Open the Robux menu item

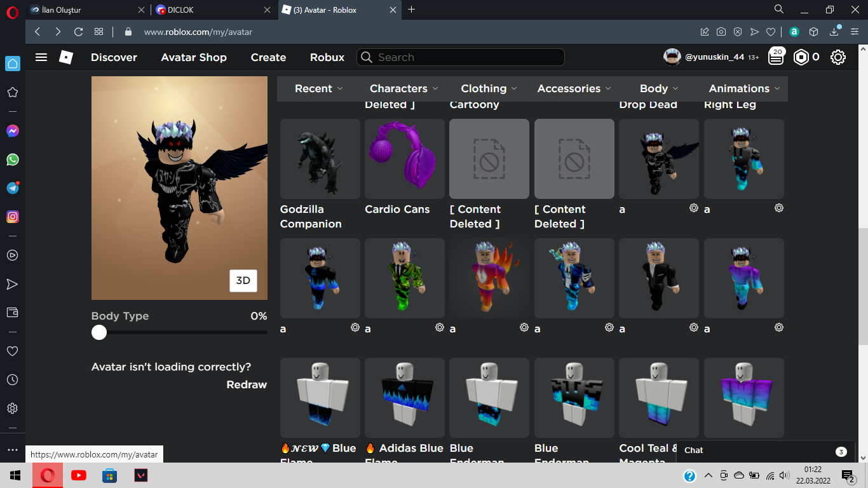point(327,57)
